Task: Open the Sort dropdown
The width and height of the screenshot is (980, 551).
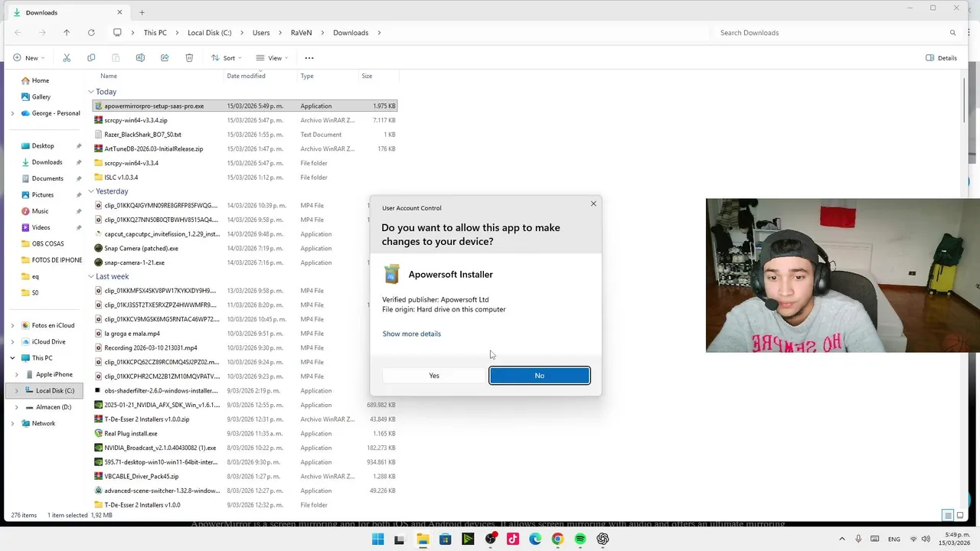Action: [x=226, y=58]
